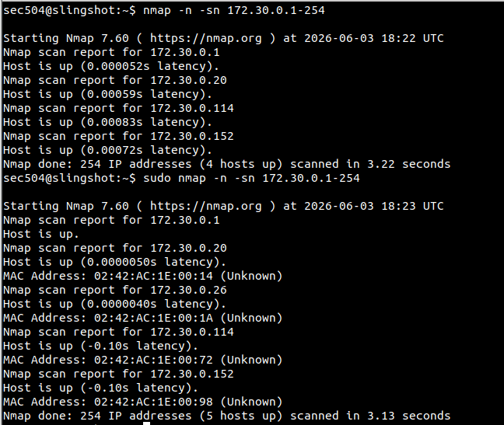Click the 'Host is up.' line without latency
The width and height of the screenshot is (504, 425).
pos(41,235)
